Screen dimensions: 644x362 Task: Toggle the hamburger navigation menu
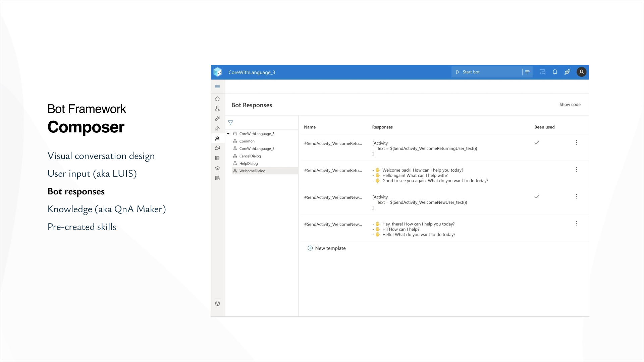coord(217,87)
